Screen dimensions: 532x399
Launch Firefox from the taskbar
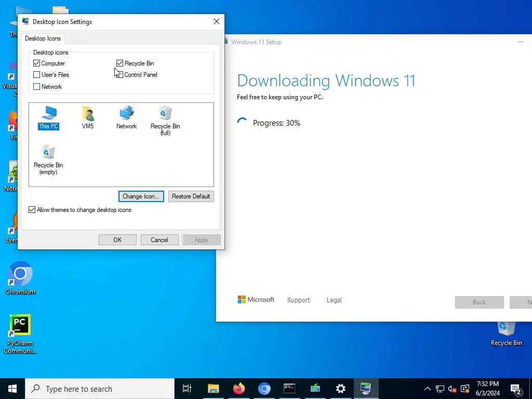pyautogui.click(x=239, y=389)
